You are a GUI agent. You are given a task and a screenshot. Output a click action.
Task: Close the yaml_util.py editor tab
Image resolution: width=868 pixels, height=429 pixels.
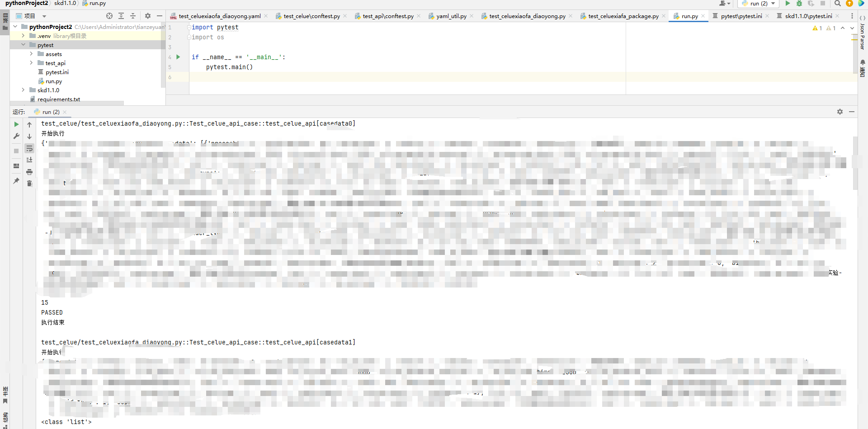[x=472, y=16]
